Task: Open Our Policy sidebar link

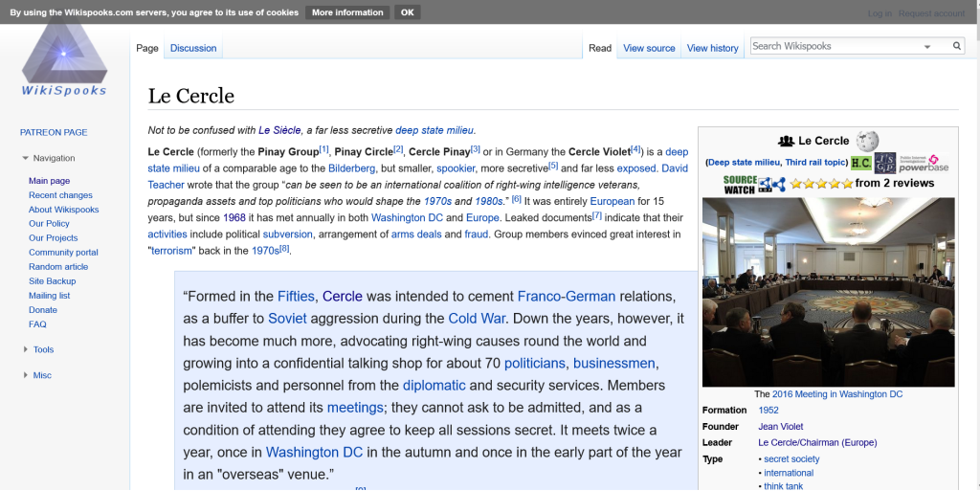Action: click(x=49, y=223)
